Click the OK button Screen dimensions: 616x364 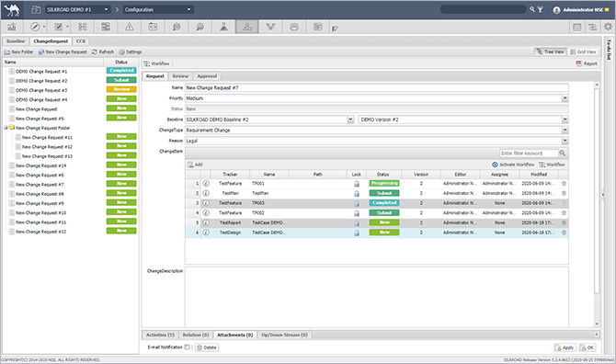pos(587,347)
